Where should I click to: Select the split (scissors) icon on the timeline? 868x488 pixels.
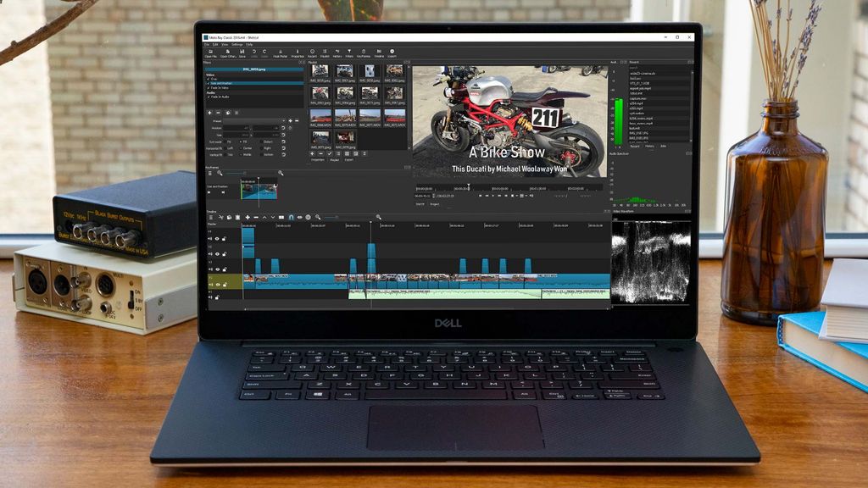click(221, 217)
